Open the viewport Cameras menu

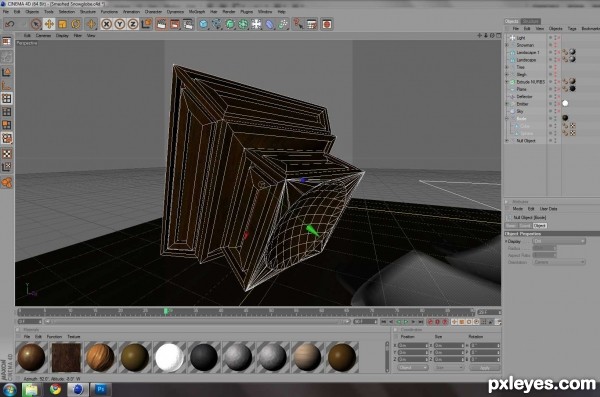click(x=43, y=36)
